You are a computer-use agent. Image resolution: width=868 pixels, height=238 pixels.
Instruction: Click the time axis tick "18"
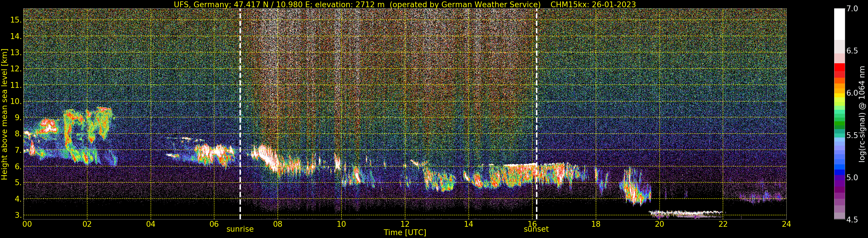click(x=596, y=224)
